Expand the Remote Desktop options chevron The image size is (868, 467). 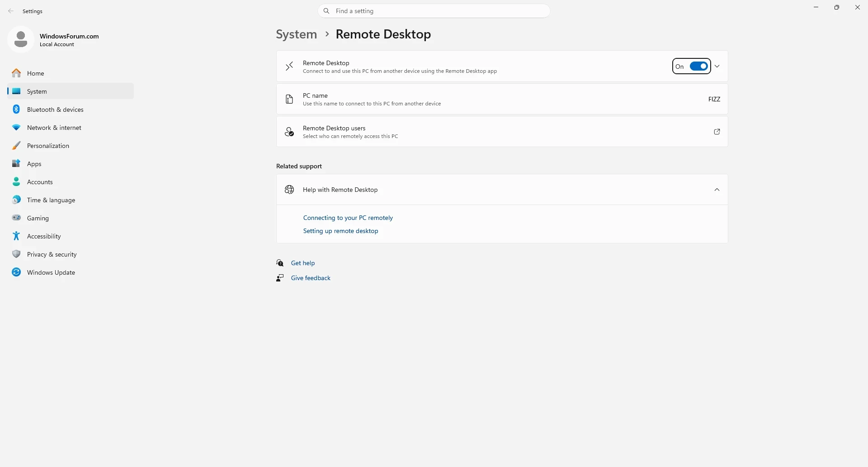pyautogui.click(x=717, y=67)
